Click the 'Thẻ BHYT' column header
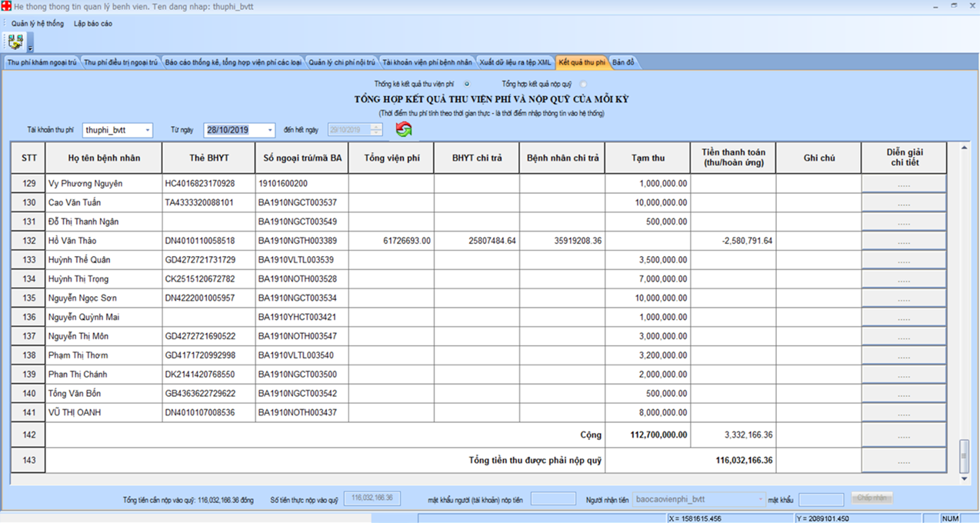980x523 pixels. coord(208,158)
